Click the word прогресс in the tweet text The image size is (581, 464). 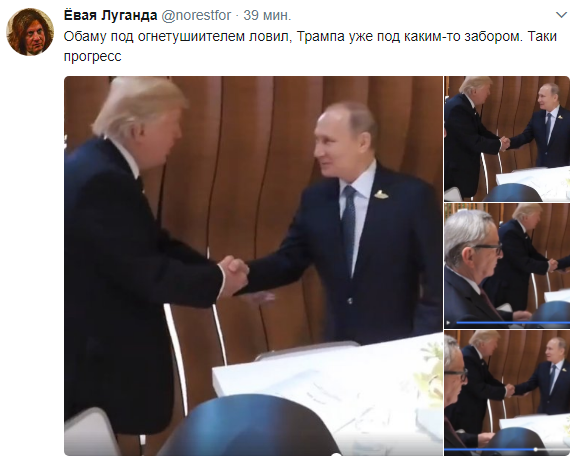tap(93, 57)
